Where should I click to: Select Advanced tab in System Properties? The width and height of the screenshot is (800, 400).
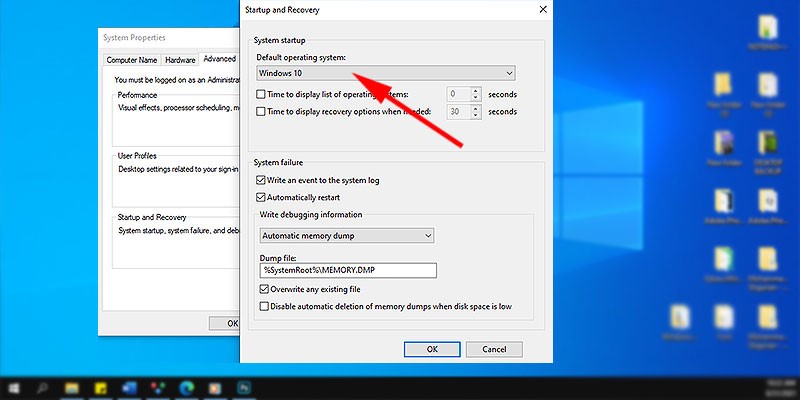(219, 59)
